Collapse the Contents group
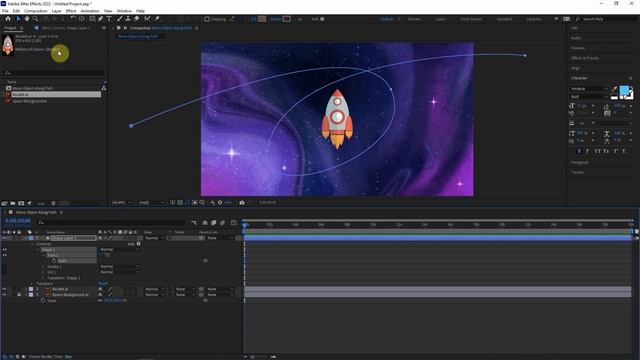This screenshot has width=640, height=360. point(32,244)
